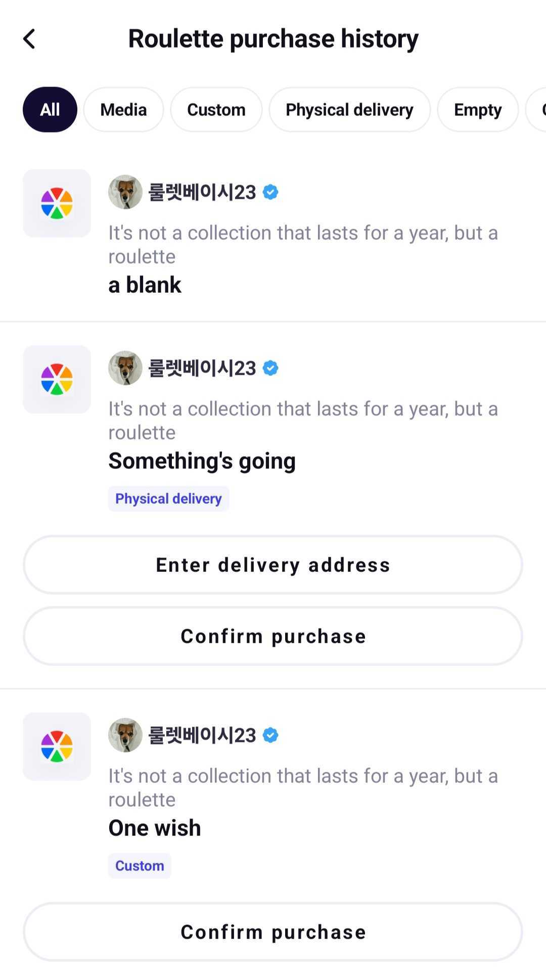Tap dog avatar in 'a blank' entry

125,192
